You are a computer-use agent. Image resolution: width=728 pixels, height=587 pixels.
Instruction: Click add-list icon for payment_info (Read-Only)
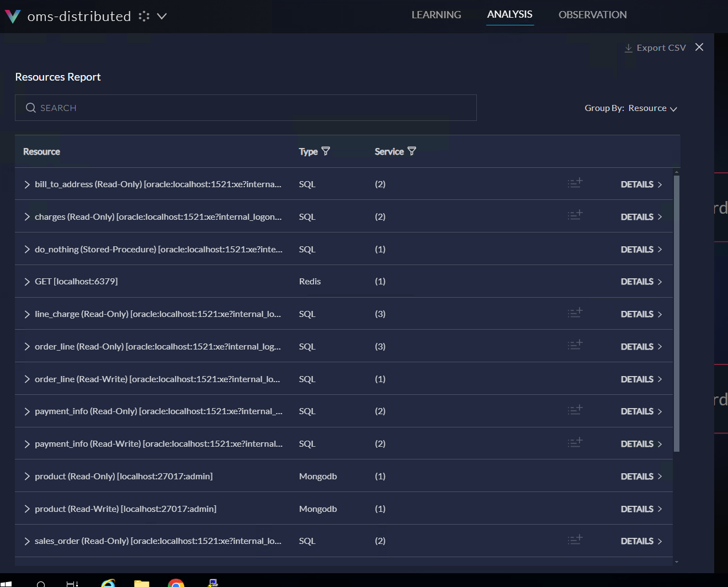click(575, 410)
